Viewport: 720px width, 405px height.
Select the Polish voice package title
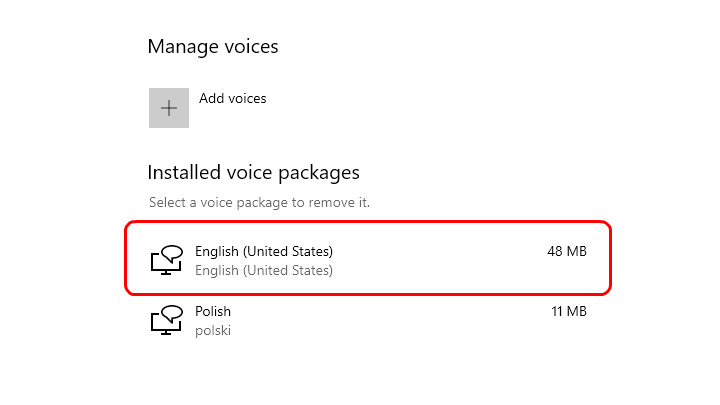click(x=213, y=311)
